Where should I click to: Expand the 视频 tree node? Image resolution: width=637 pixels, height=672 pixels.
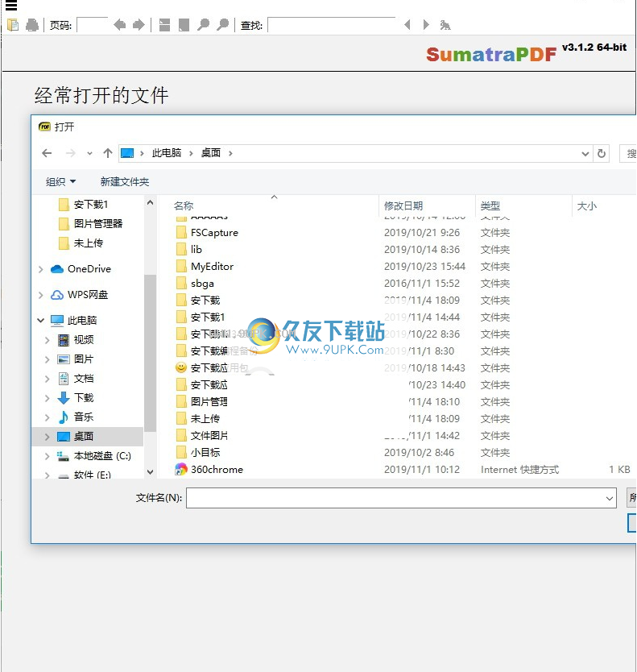pyautogui.click(x=48, y=340)
